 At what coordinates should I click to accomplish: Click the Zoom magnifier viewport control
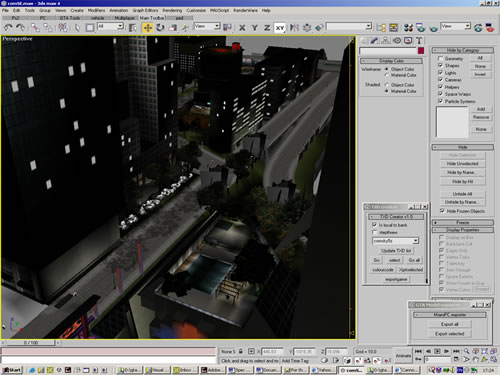[x=467, y=351]
